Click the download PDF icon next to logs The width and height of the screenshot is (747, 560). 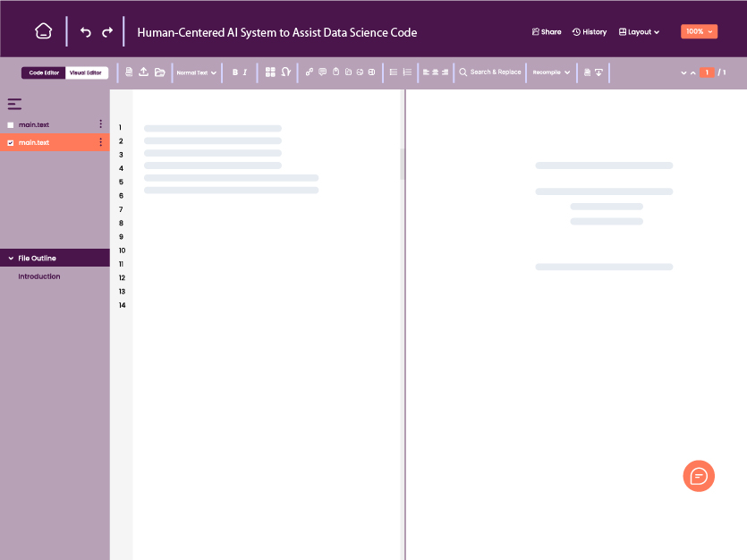(x=598, y=72)
